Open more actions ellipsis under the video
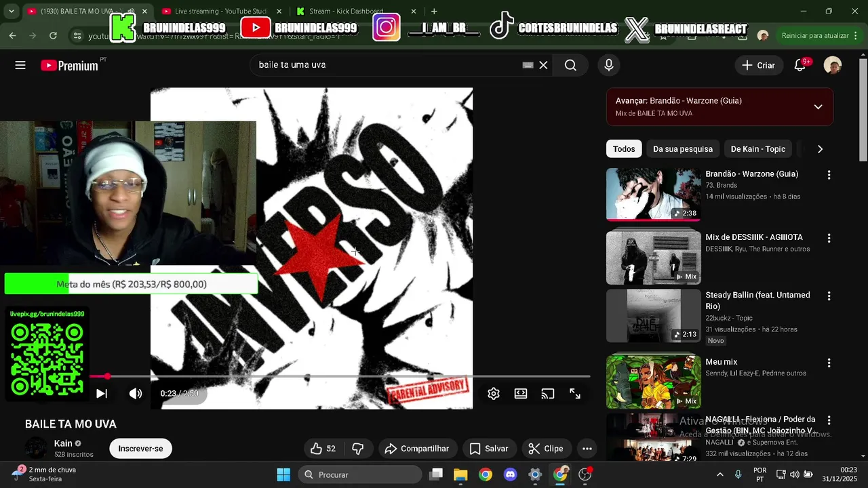Screen dimensions: 868x488 click(587, 449)
